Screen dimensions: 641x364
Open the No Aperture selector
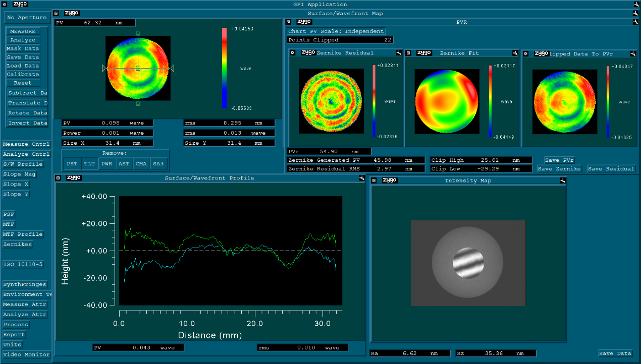tap(27, 18)
